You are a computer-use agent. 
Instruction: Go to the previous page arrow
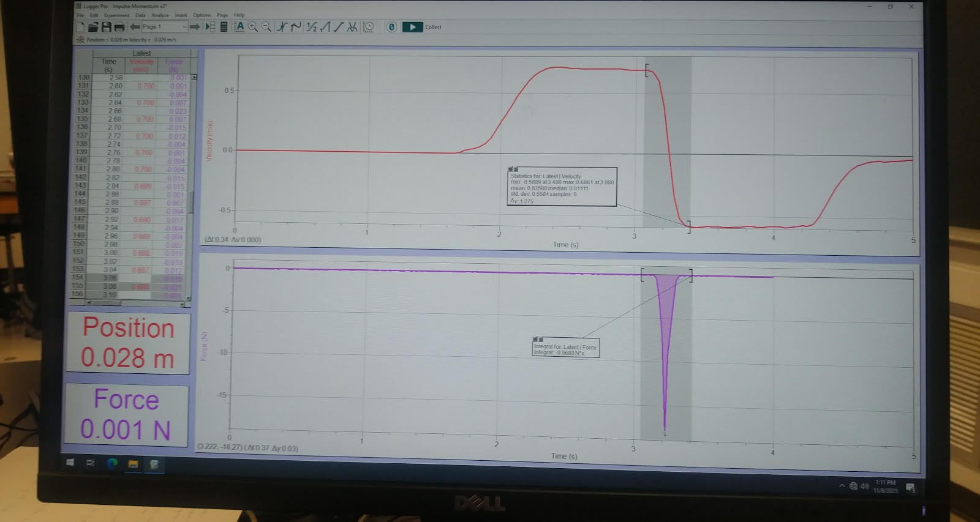point(135,27)
